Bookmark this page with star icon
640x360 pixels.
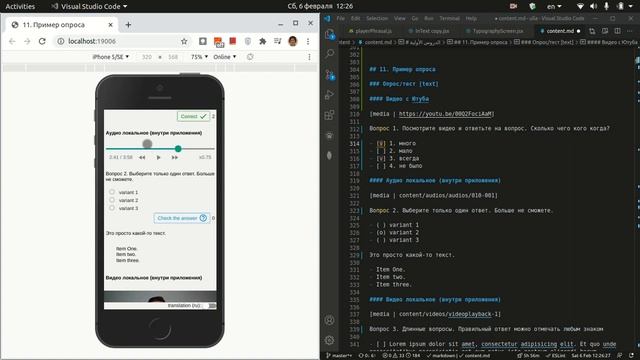click(x=184, y=41)
